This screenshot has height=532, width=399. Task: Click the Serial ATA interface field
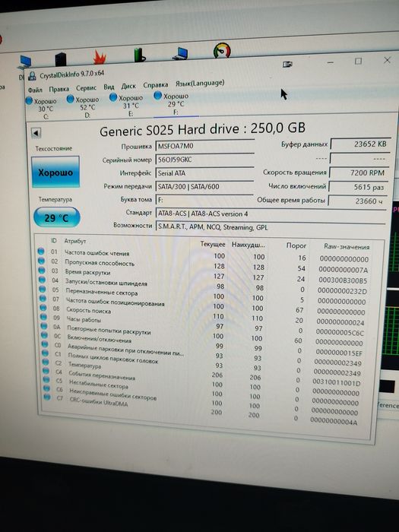(x=205, y=173)
